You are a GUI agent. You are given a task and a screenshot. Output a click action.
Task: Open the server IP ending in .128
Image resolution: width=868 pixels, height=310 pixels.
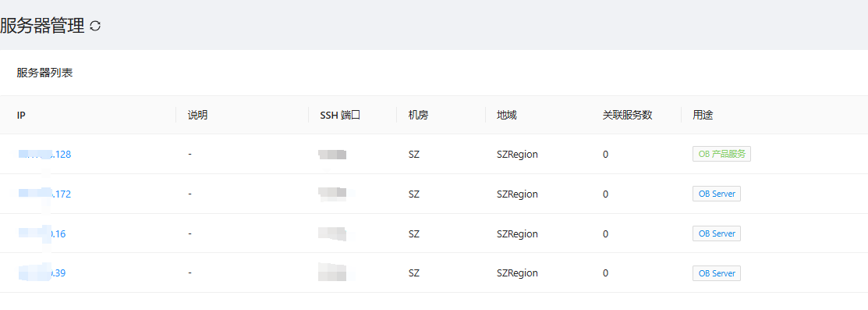(x=44, y=154)
